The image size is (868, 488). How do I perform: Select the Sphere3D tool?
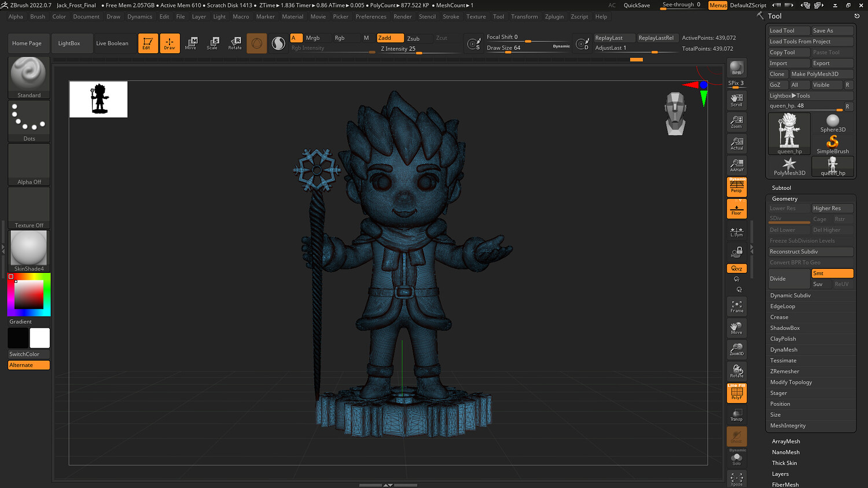[833, 123]
